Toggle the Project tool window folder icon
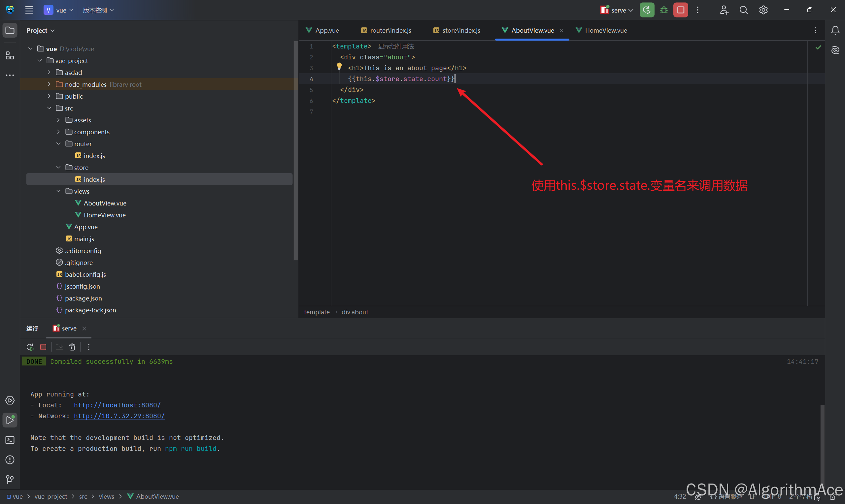This screenshot has height=504, width=845. click(10, 31)
